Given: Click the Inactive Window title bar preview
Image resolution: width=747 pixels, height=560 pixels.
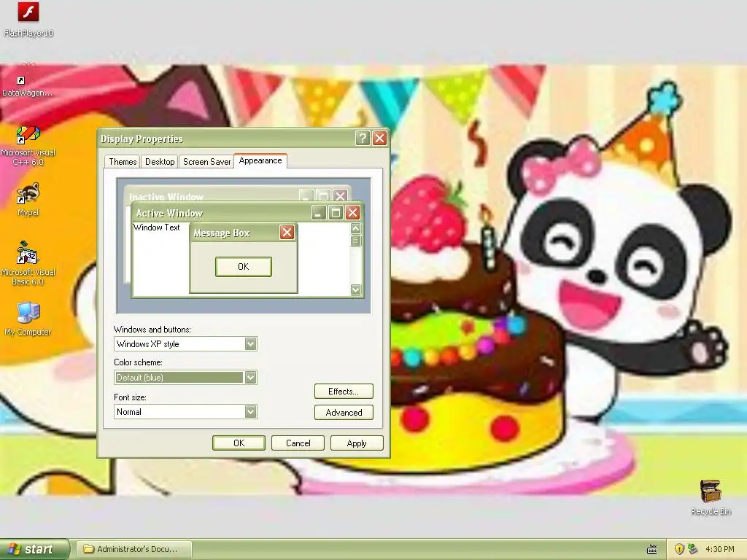Looking at the screenshot, I should click(237, 195).
